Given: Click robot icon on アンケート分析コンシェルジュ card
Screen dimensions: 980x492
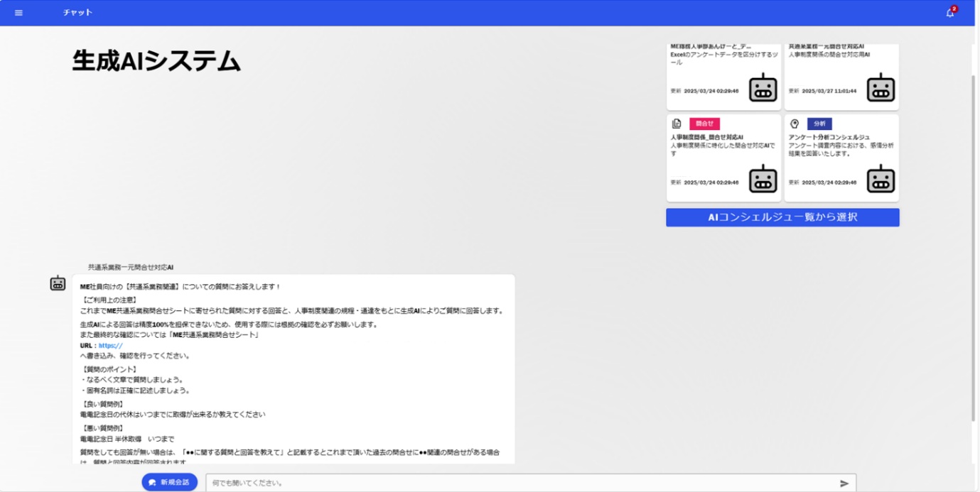Looking at the screenshot, I should 881,179.
